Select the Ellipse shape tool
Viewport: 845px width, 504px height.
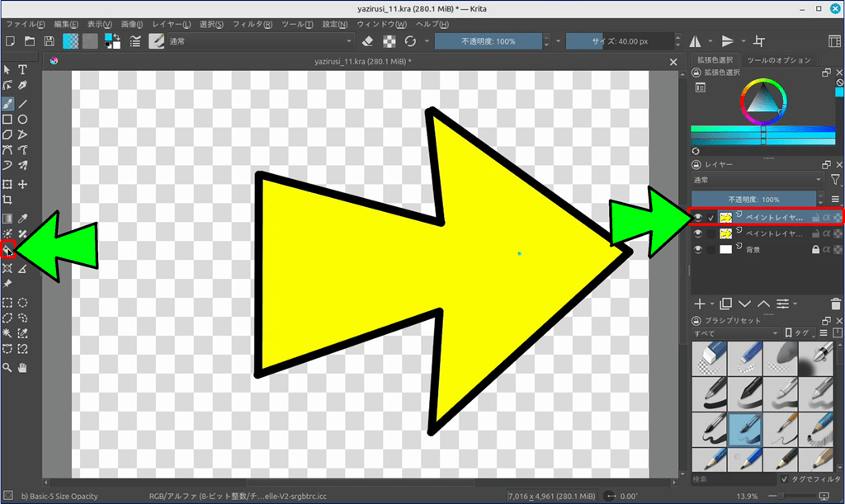pos(23,120)
